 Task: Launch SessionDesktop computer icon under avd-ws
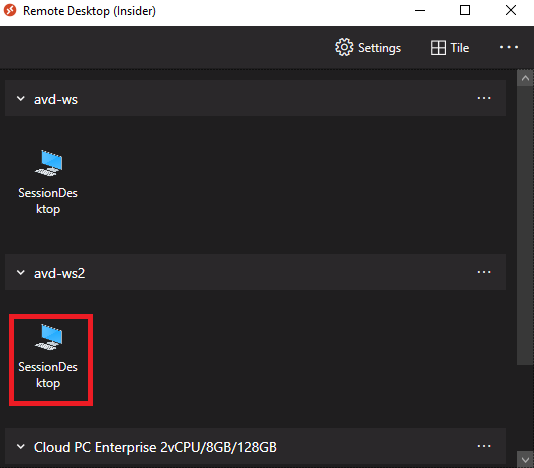(x=49, y=163)
